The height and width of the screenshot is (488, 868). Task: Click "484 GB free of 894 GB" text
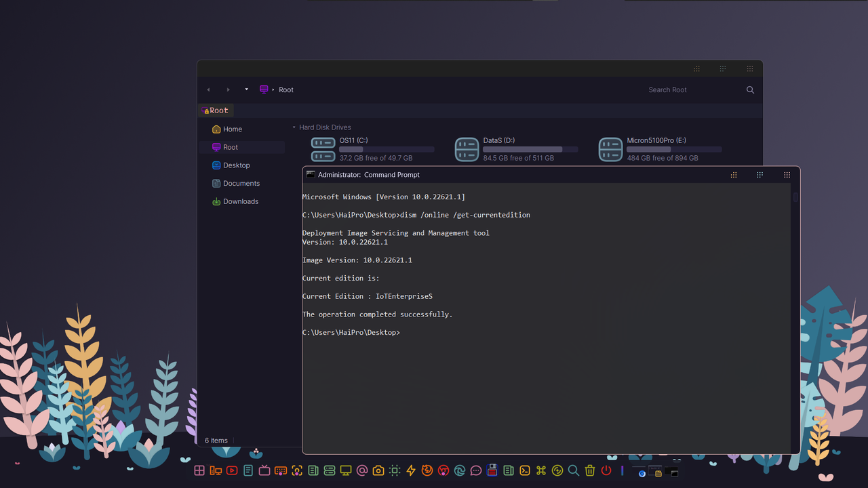(x=663, y=158)
